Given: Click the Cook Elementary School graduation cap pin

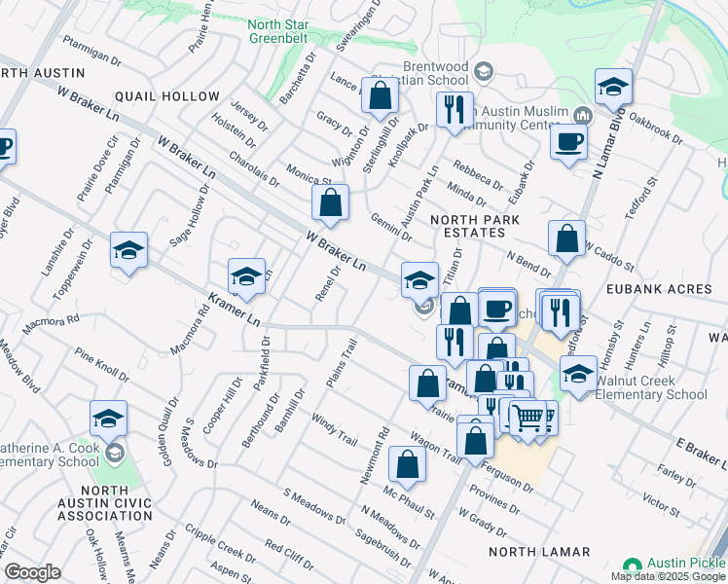Looking at the screenshot, I should [x=115, y=454].
